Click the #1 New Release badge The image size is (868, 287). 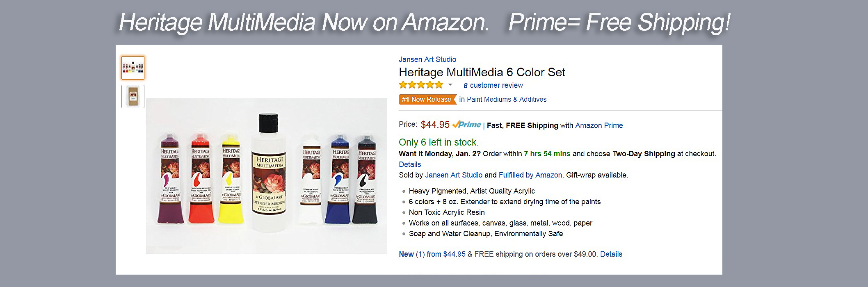pos(427,99)
